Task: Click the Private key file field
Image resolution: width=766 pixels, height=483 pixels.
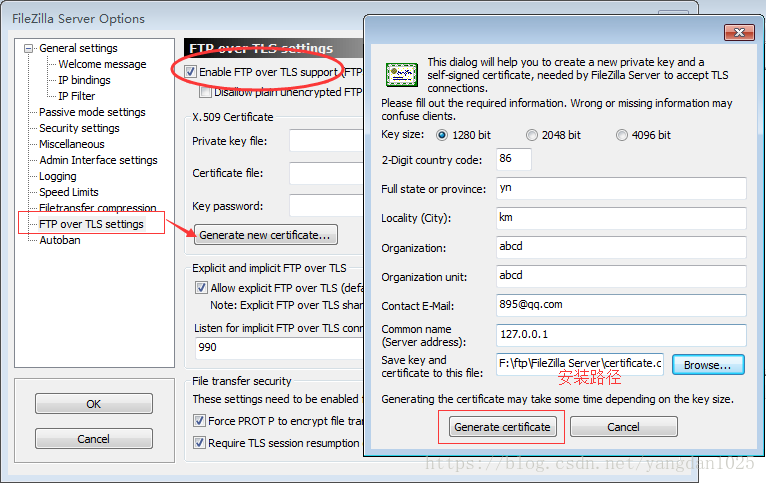Action: tap(326, 141)
